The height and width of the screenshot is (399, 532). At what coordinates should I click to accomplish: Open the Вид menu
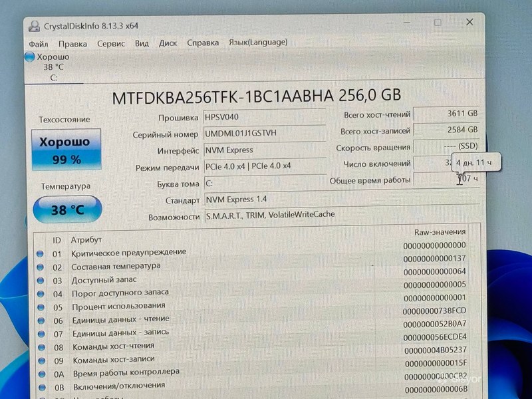tap(142, 43)
